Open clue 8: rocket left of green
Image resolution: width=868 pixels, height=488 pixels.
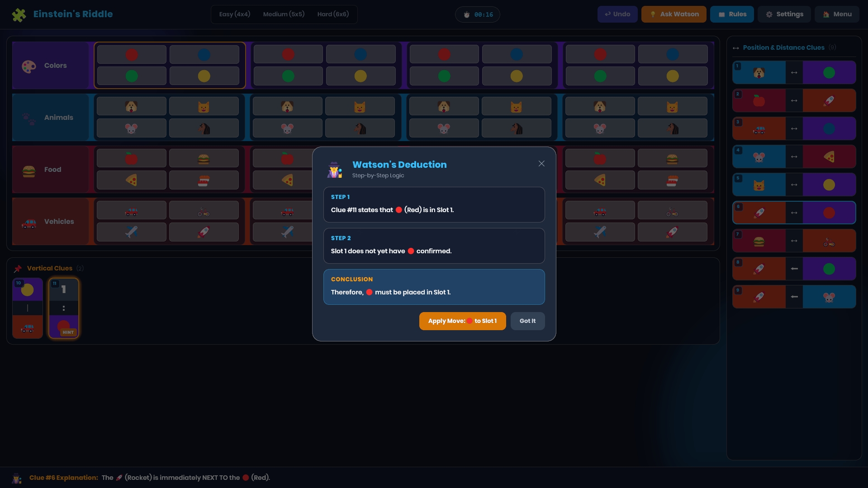794,269
